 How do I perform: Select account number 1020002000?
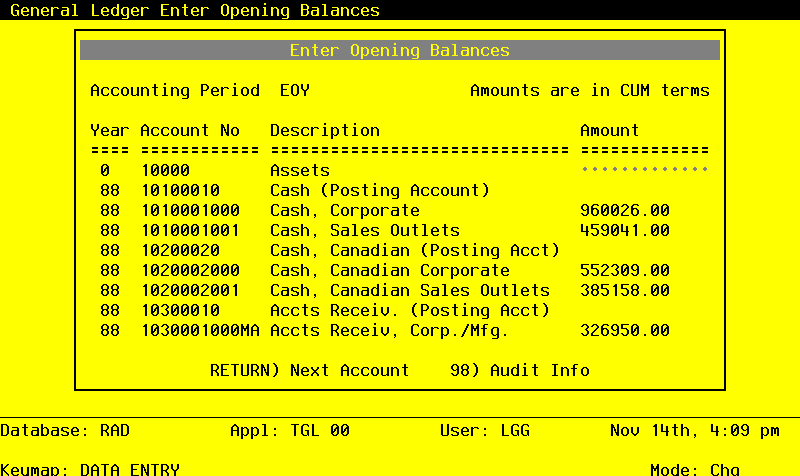[x=190, y=270]
